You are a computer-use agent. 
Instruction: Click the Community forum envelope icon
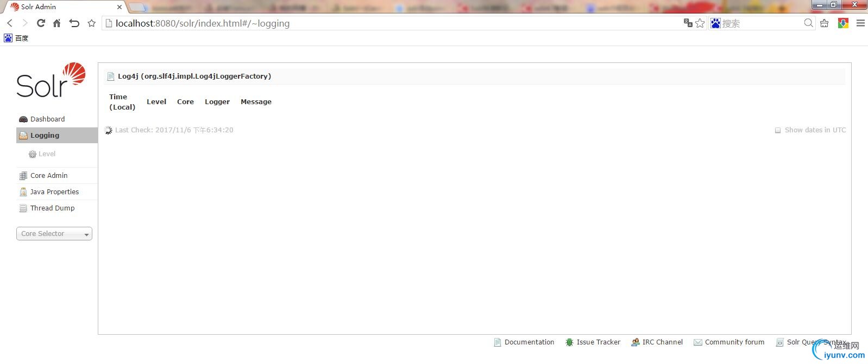(x=697, y=342)
